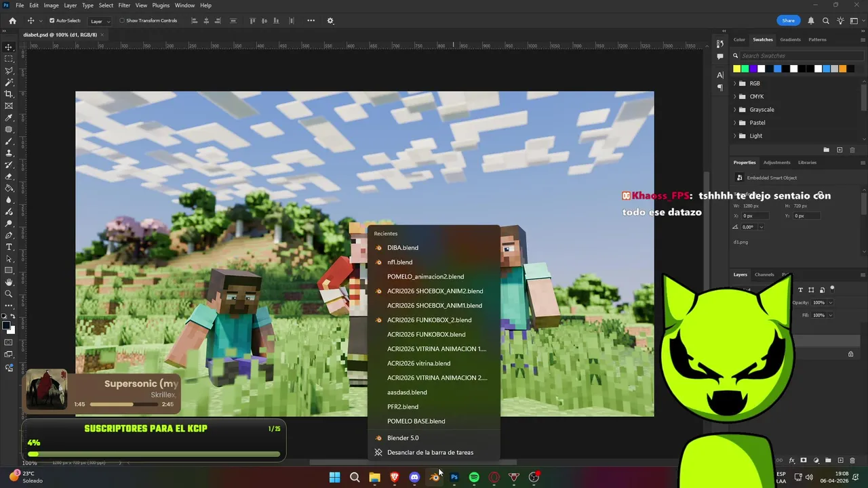Open ACRI2026 vitrina.blend recent file
This screenshot has height=488, width=868.
pos(434,363)
